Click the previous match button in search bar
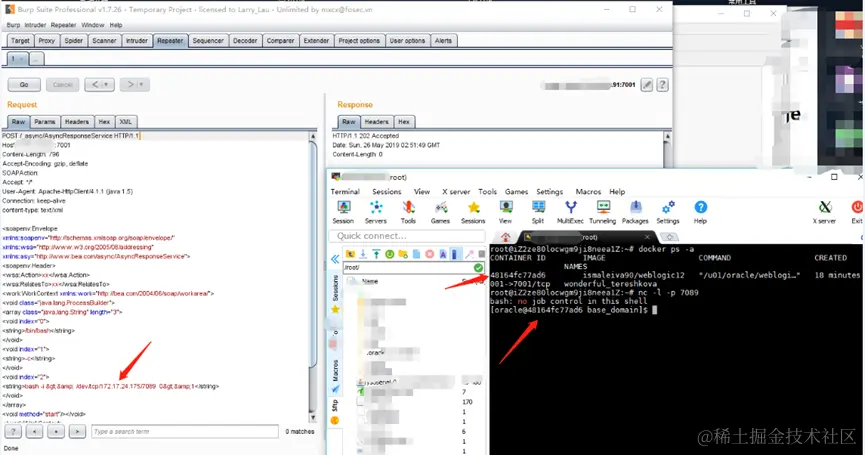The height and width of the screenshot is (455, 865). (x=35, y=431)
